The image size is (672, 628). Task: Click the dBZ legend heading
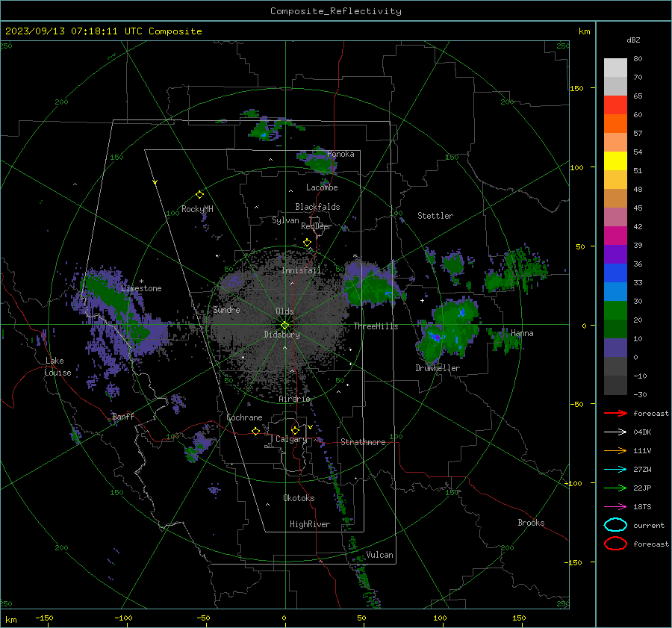coord(633,40)
